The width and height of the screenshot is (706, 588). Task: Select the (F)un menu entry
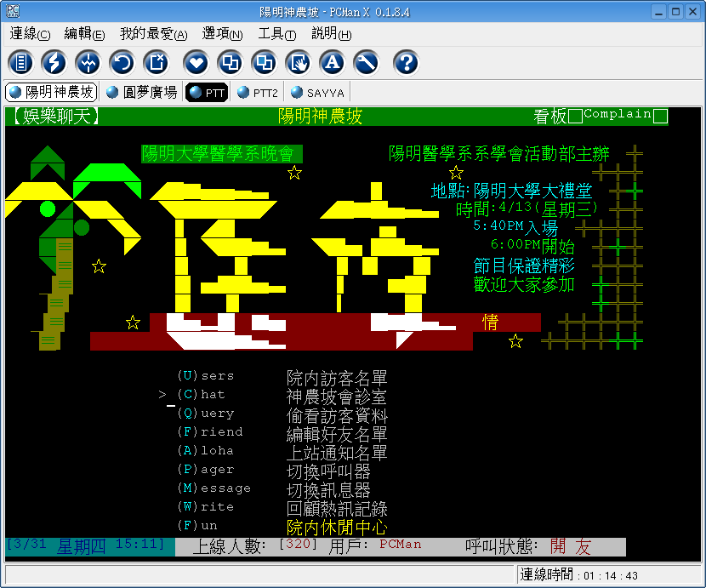pyautogui.click(x=197, y=525)
